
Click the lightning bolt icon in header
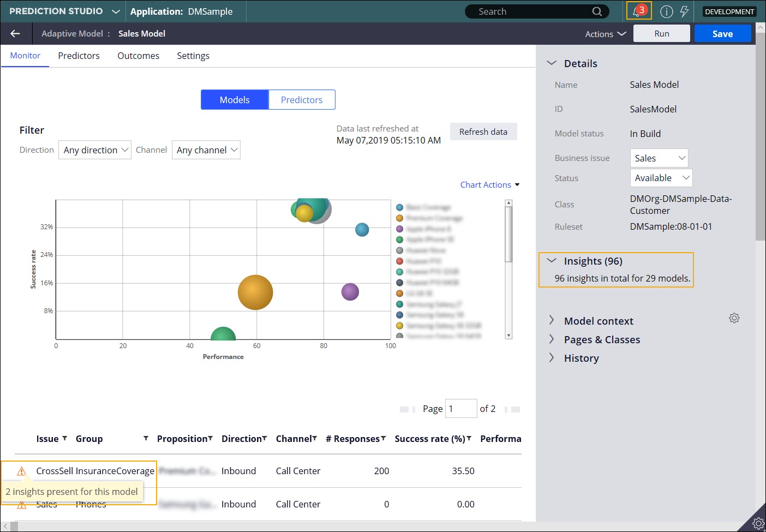[684, 11]
